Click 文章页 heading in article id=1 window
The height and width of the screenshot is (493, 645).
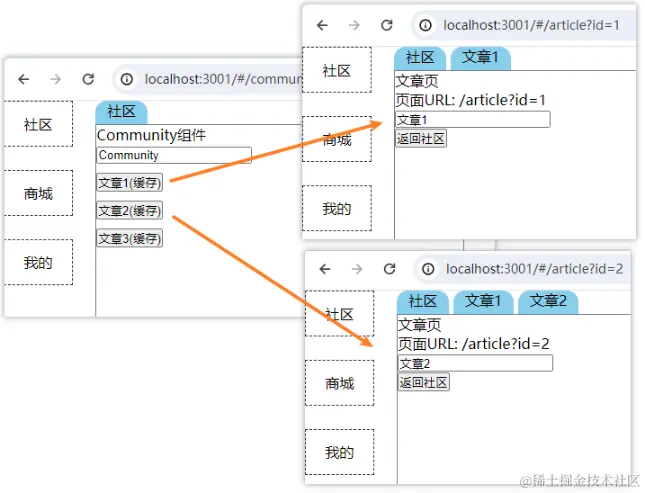(x=417, y=81)
